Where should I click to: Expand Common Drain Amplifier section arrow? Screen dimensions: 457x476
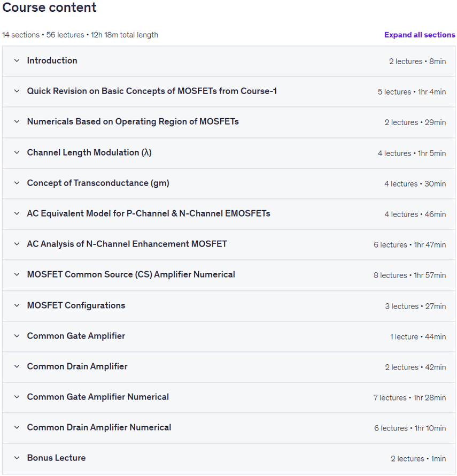point(17,366)
